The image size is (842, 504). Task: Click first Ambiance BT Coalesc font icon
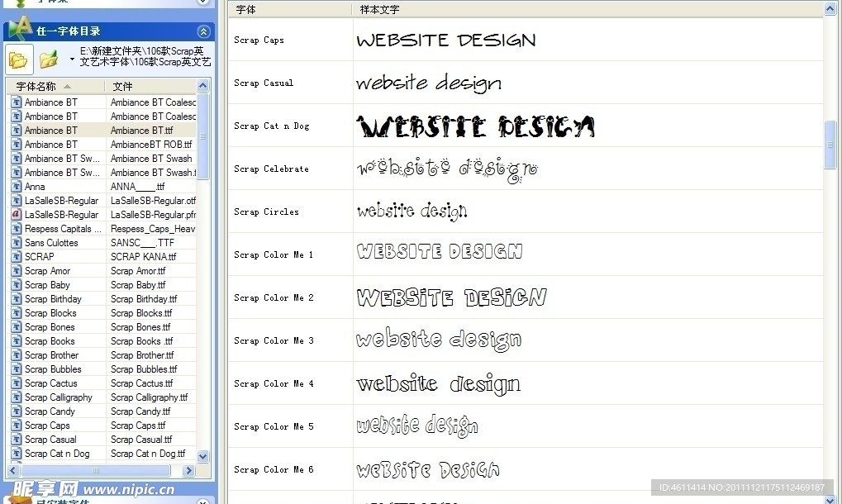16,102
